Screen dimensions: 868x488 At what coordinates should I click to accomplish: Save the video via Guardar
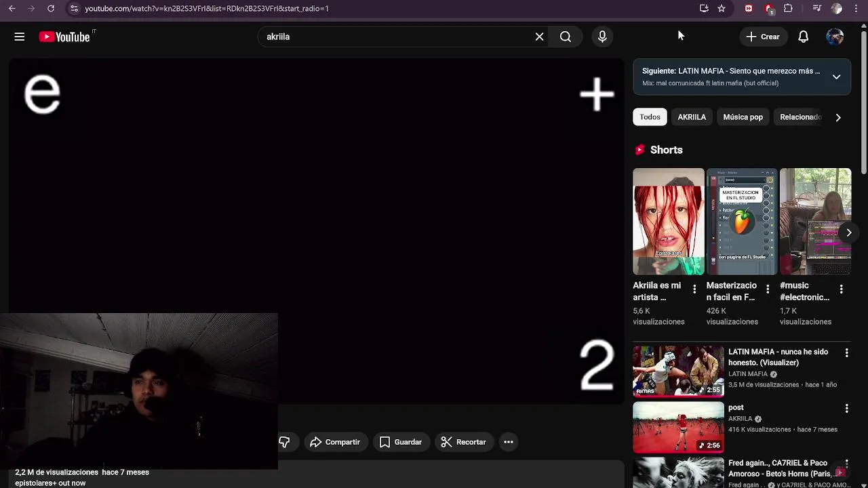coord(401,442)
